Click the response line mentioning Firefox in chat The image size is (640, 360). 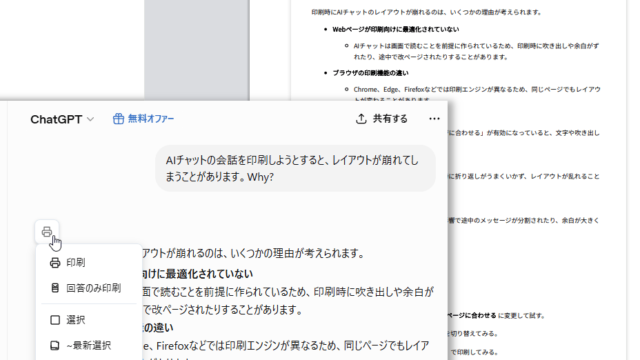tap(286, 346)
